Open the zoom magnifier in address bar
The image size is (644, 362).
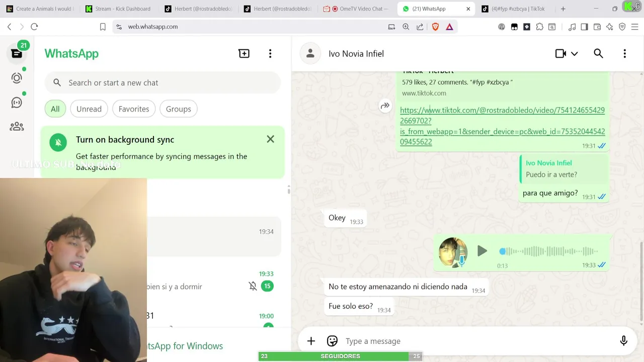coord(406,27)
